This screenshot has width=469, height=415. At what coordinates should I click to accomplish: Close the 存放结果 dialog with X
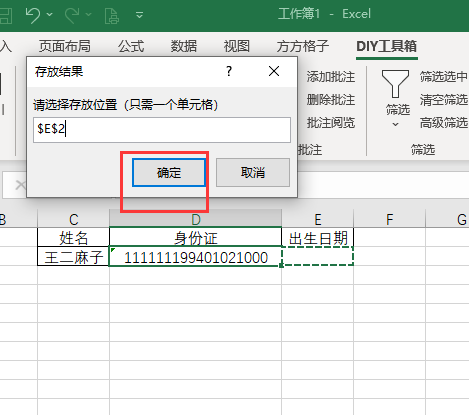coord(274,71)
